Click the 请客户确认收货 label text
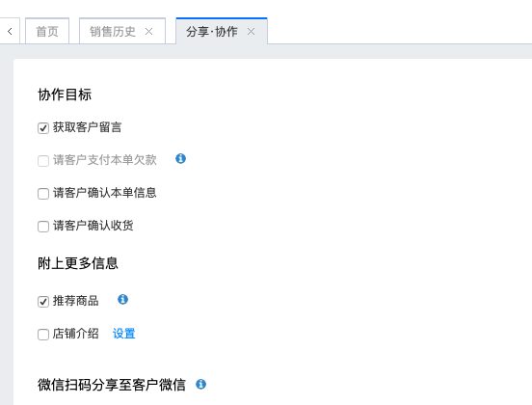This screenshot has height=405, width=532. coord(93,226)
